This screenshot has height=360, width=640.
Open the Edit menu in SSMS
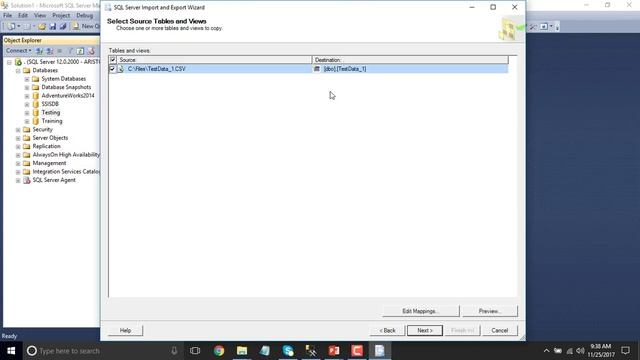pyautogui.click(x=23, y=15)
